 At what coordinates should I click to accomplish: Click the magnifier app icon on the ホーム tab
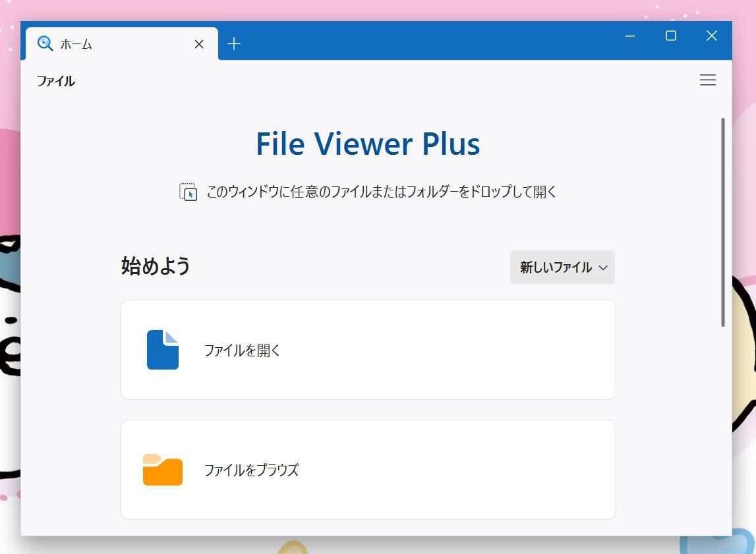[x=45, y=44]
